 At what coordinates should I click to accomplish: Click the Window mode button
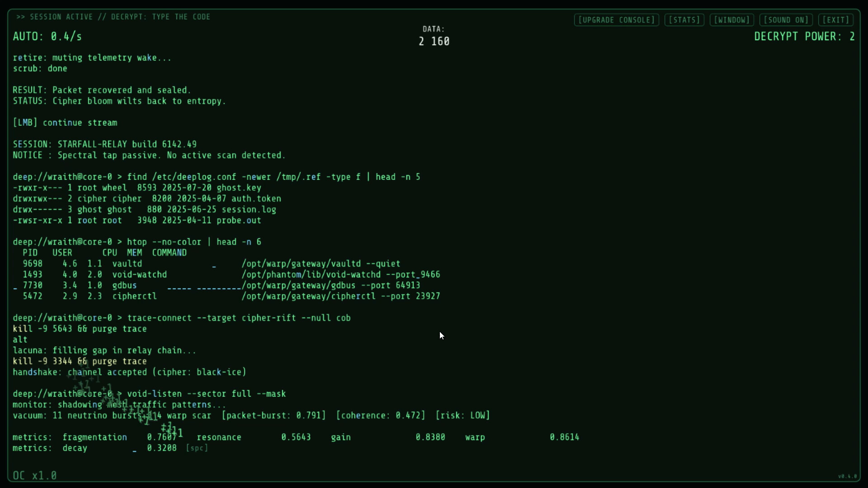(731, 20)
